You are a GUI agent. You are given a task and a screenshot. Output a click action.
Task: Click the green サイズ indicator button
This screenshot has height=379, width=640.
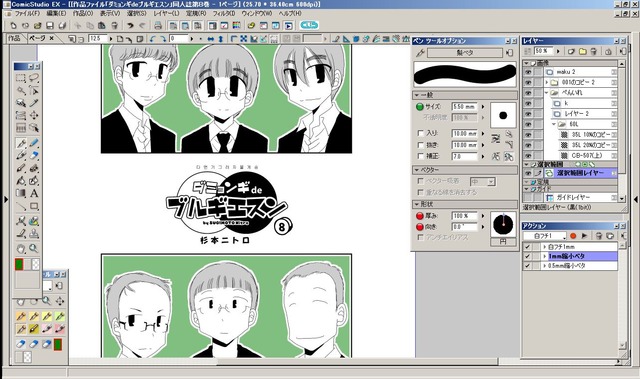(x=419, y=107)
